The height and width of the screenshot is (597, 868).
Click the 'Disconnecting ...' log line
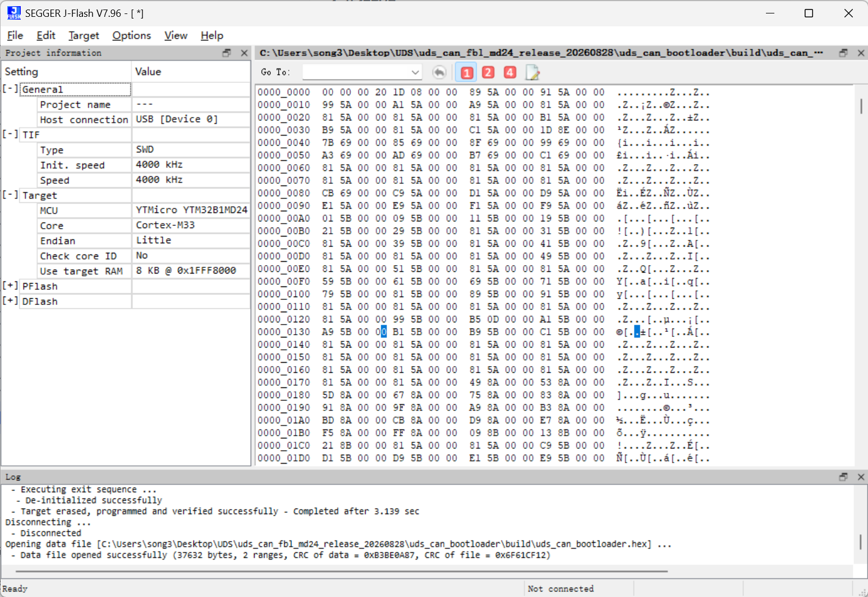(48, 522)
